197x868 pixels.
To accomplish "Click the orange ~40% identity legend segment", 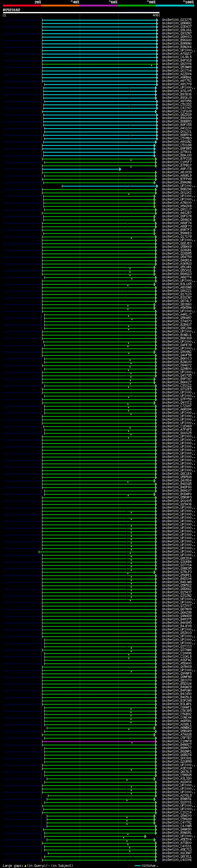I will click(60, 6).
